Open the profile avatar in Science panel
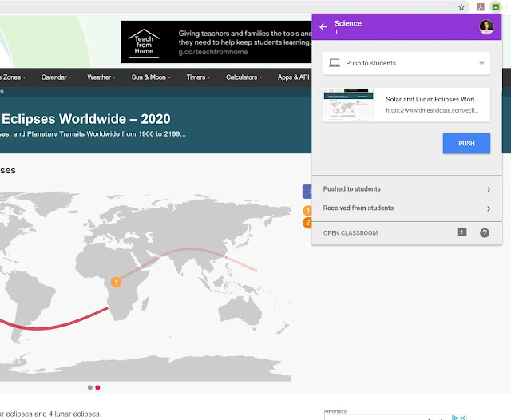Image resolution: width=511 pixels, height=420 pixels. point(486,26)
